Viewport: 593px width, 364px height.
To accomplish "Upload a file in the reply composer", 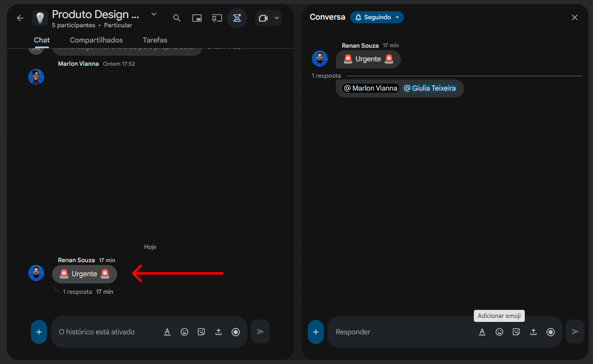I will click(533, 332).
